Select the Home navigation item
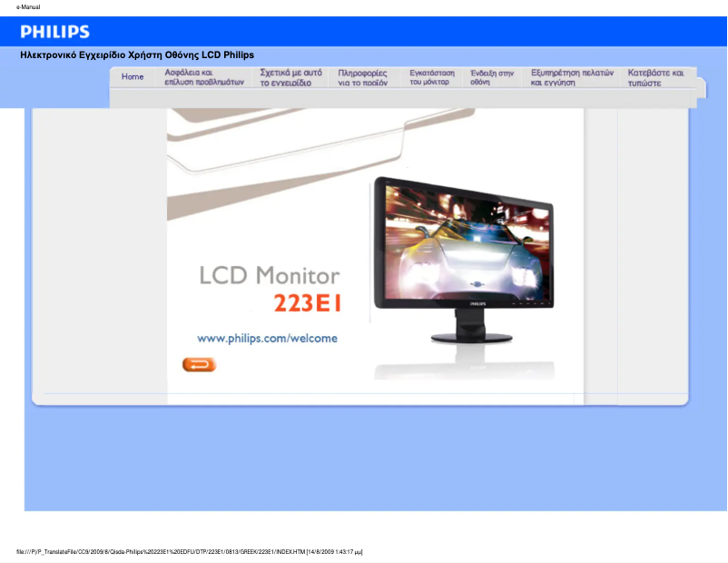The height and width of the screenshot is (563, 728). [133, 76]
